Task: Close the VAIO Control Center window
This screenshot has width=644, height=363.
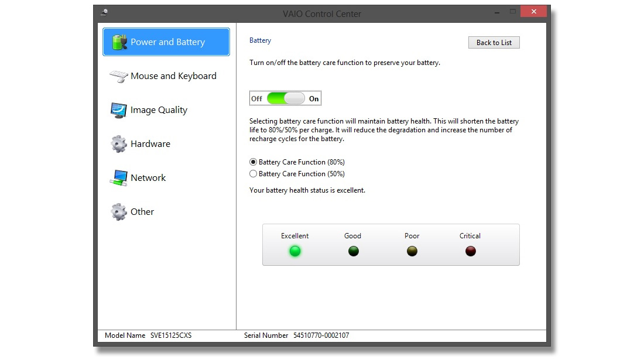Action: pos(533,12)
